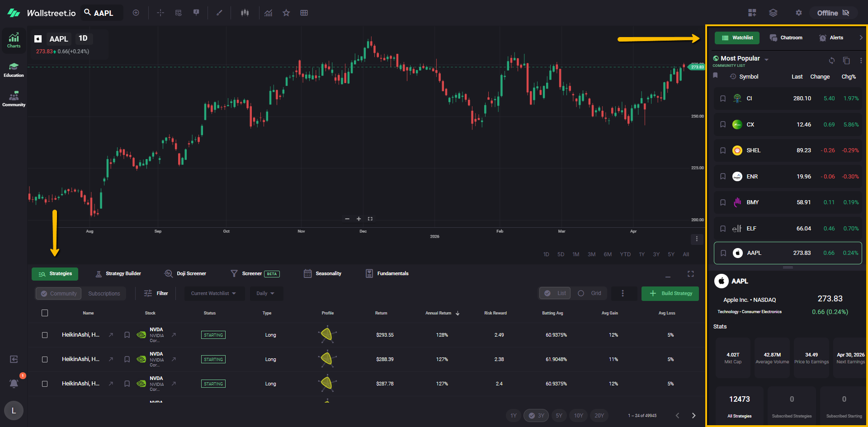Check the first HeikinAshi strategy checkbox
This screenshot has height=427, width=868.
[45, 335]
